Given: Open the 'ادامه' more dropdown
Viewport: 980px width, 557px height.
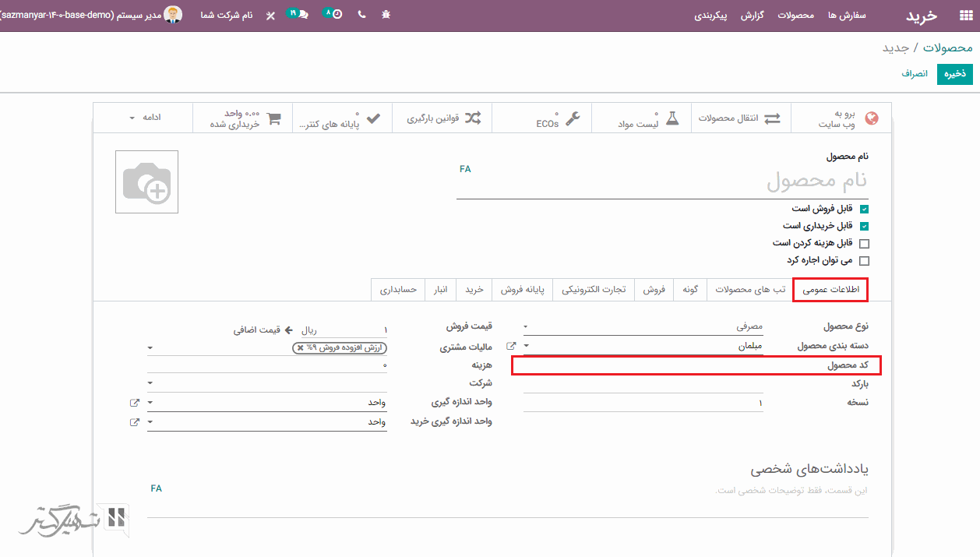Looking at the screenshot, I should click(144, 118).
